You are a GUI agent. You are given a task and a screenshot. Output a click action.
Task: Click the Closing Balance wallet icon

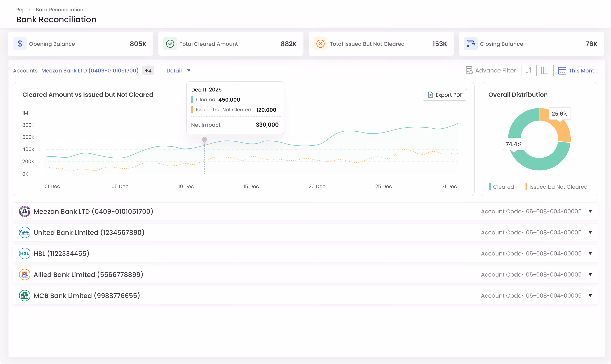pyautogui.click(x=471, y=44)
